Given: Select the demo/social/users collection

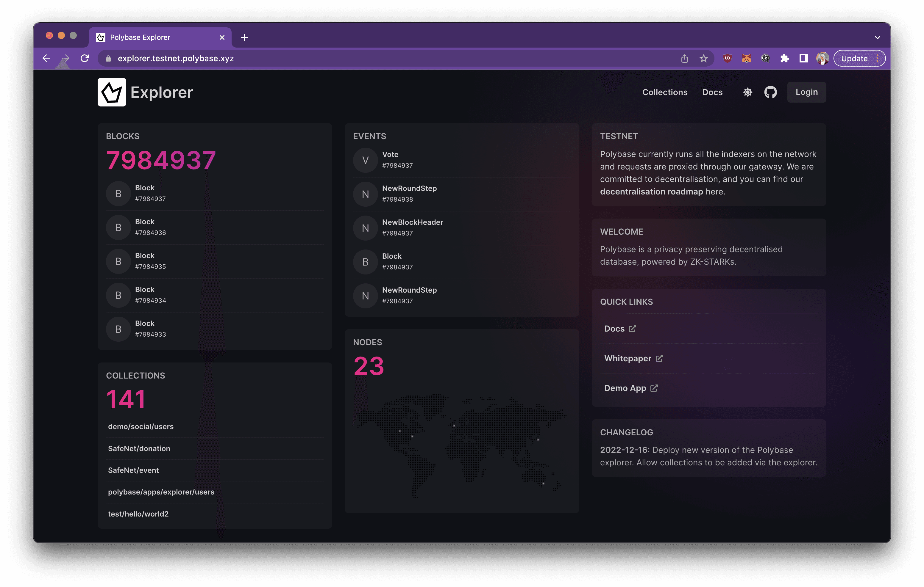Looking at the screenshot, I should (x=141, y=427).
